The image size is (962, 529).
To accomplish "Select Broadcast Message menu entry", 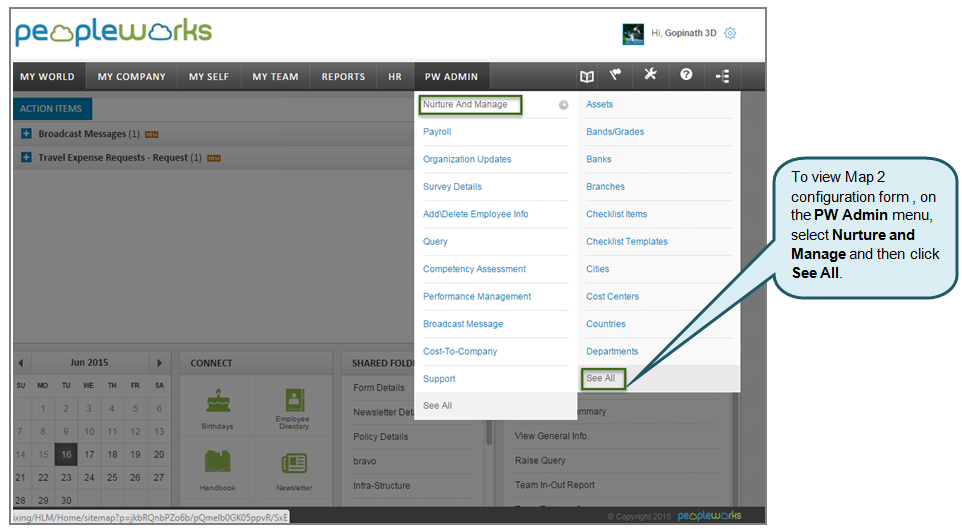I will click(x=463, y=323).
